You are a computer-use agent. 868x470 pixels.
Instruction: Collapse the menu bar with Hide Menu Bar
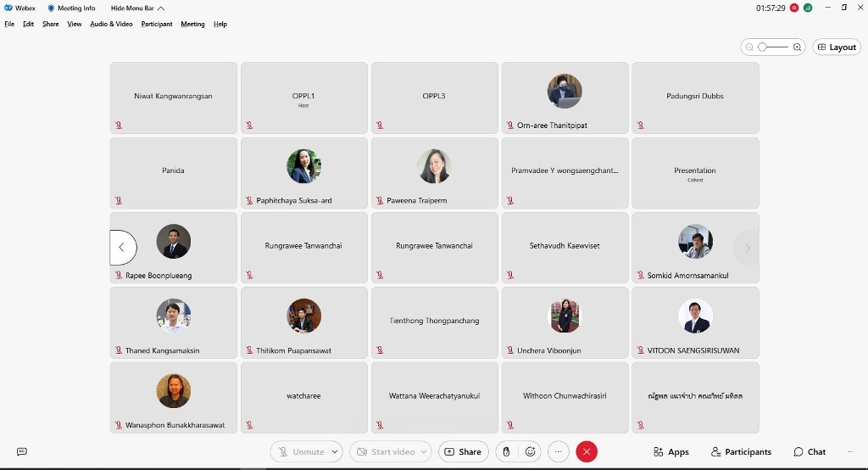[137, 8]
